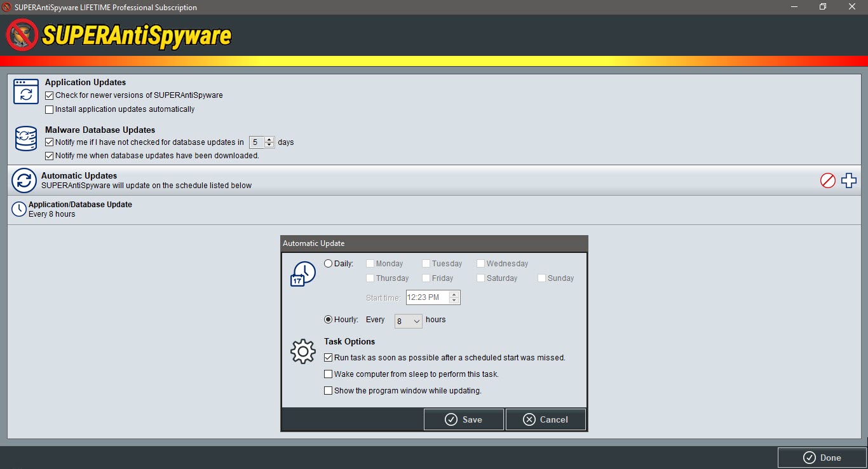Click the Automatic Updates circular arrows icon
This screenshot has width=868, height=469.
tap(24, 180)
